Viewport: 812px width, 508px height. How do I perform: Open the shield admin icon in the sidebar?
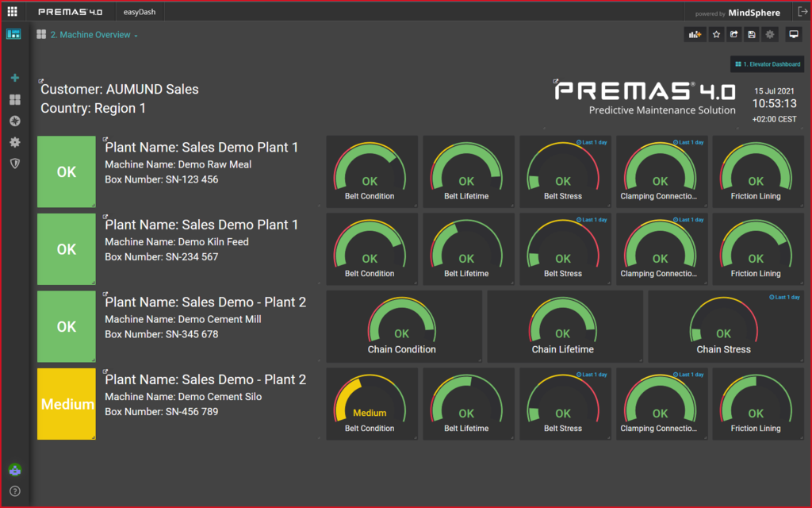click(14, 163)
